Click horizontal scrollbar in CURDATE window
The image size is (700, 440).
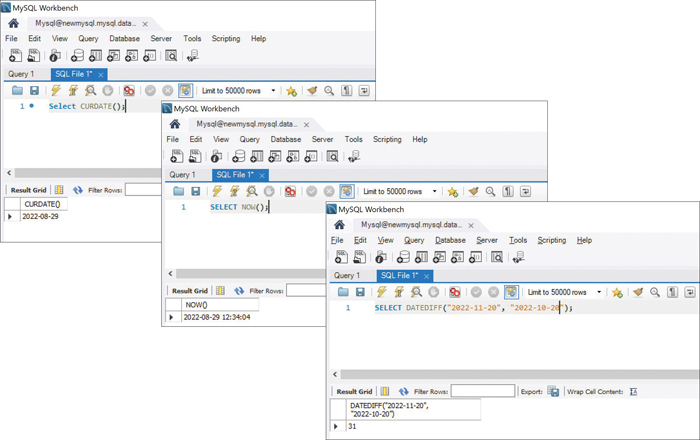point(87,172)
